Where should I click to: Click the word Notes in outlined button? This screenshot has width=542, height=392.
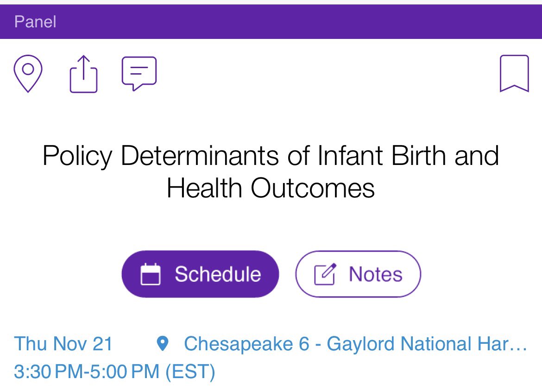click(x=376, y=274)
